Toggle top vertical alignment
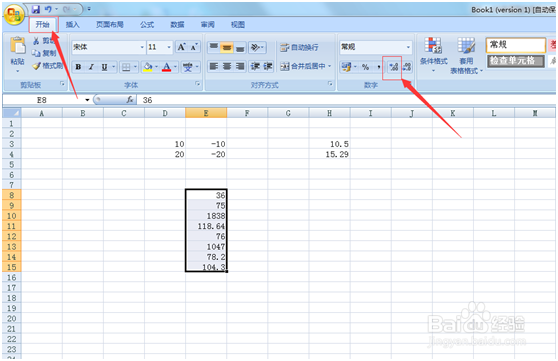The image size is (558, 361). (x=214, y=47)
